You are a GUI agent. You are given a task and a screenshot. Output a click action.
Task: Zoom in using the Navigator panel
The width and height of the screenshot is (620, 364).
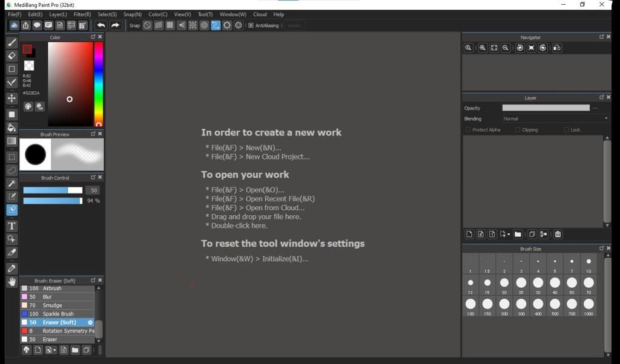pos(483,48)
